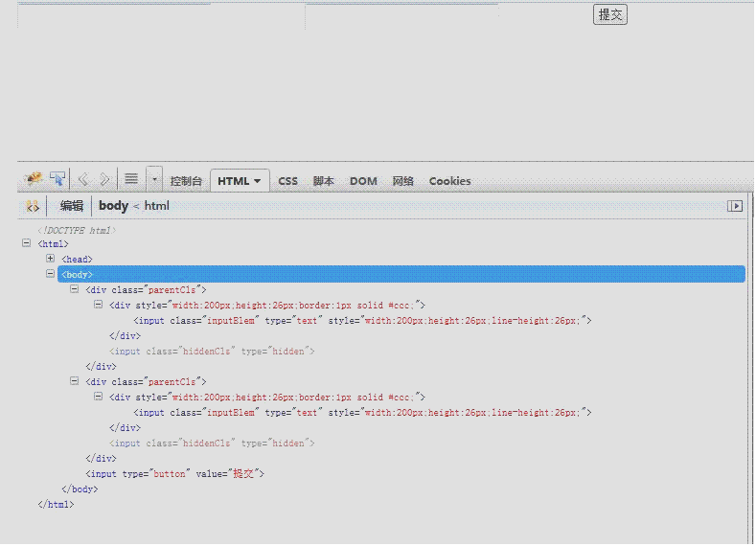The height and width of the screenshot is (546, 756).
Task: Collapse the first div parentCls node
Action: [74, 289]
